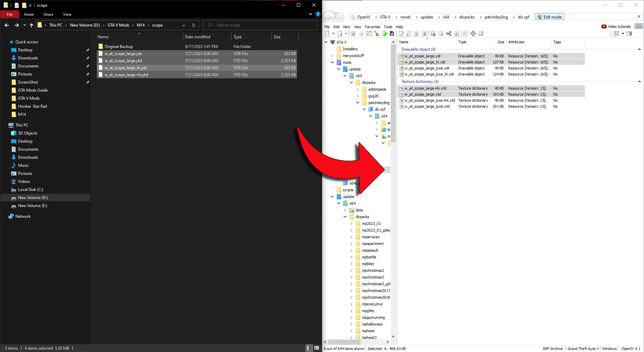Click the green play icon in OpenIV toolbar
644x352 pixels.
click(x=384, y=34)
